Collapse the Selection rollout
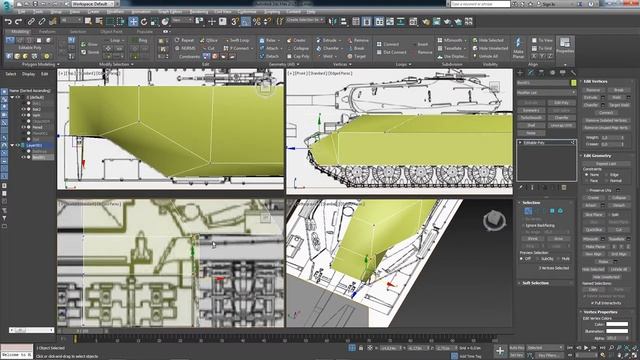This screenshot has width=640, height=360. pyautogui.click(x=531, y=202)
